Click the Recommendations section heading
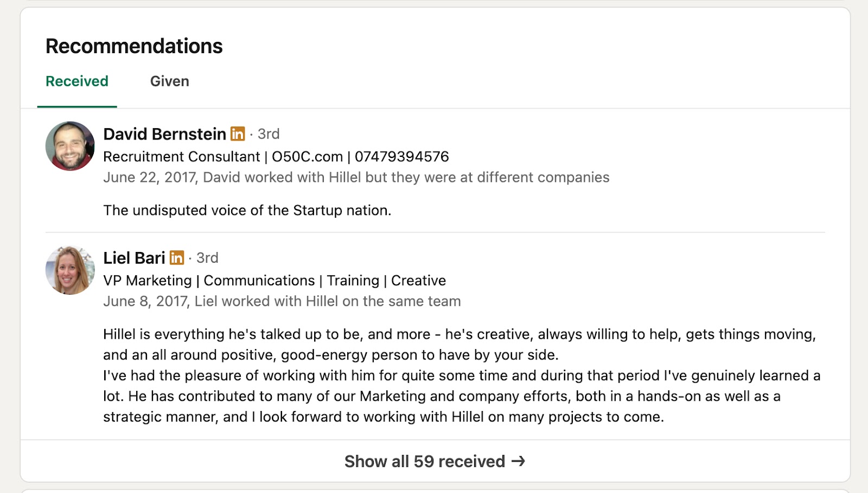This screenshot has width=868, height=493. (133, 46)
